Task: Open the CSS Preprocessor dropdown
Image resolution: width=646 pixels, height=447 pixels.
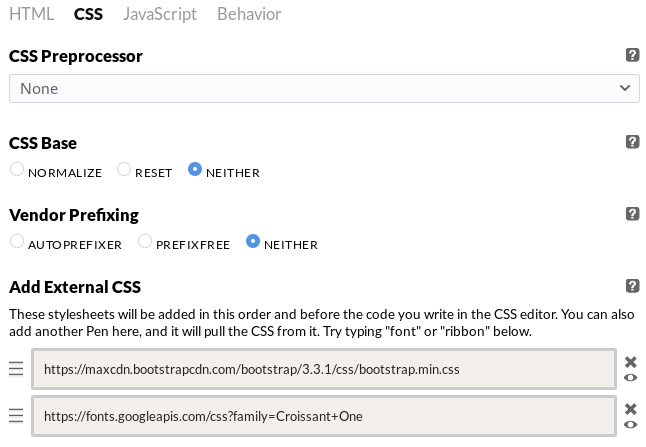Action: (x=324, y=88)
